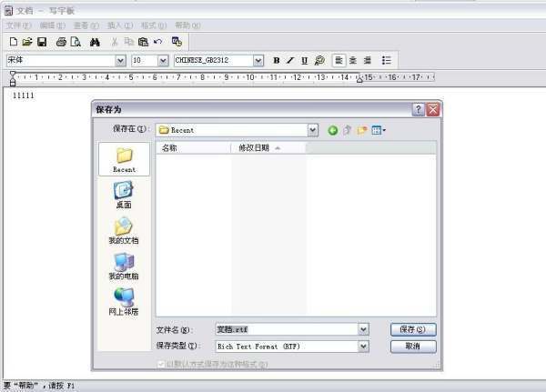Click the green Back navigation icon
The image size is (546, 392).
(332, 130)
